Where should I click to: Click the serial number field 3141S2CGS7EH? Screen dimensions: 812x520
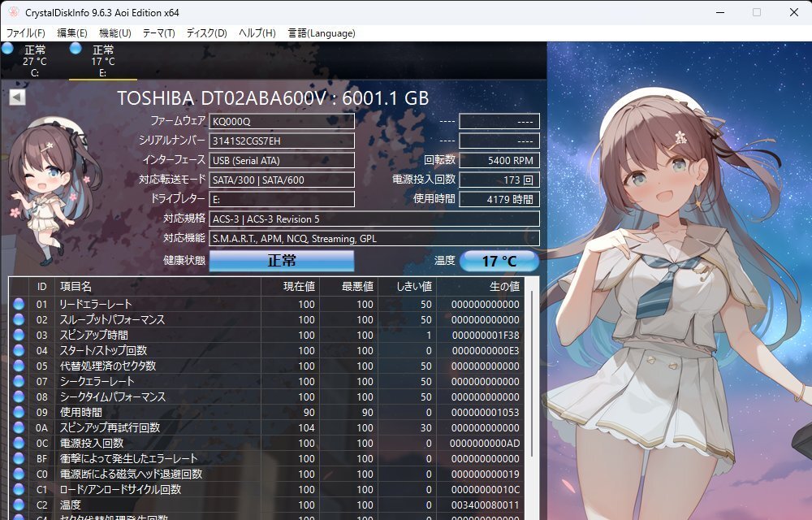[x=281, y=141]
